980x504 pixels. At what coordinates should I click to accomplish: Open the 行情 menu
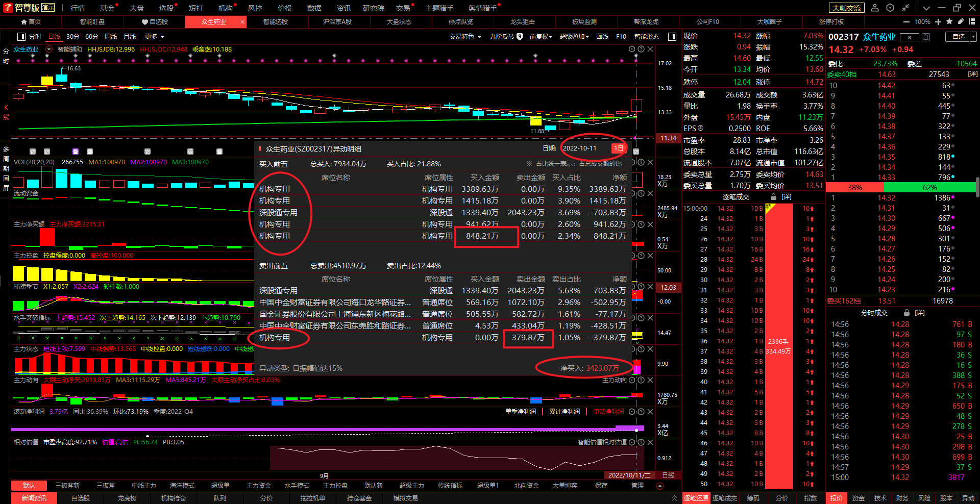tap(78, 8)
